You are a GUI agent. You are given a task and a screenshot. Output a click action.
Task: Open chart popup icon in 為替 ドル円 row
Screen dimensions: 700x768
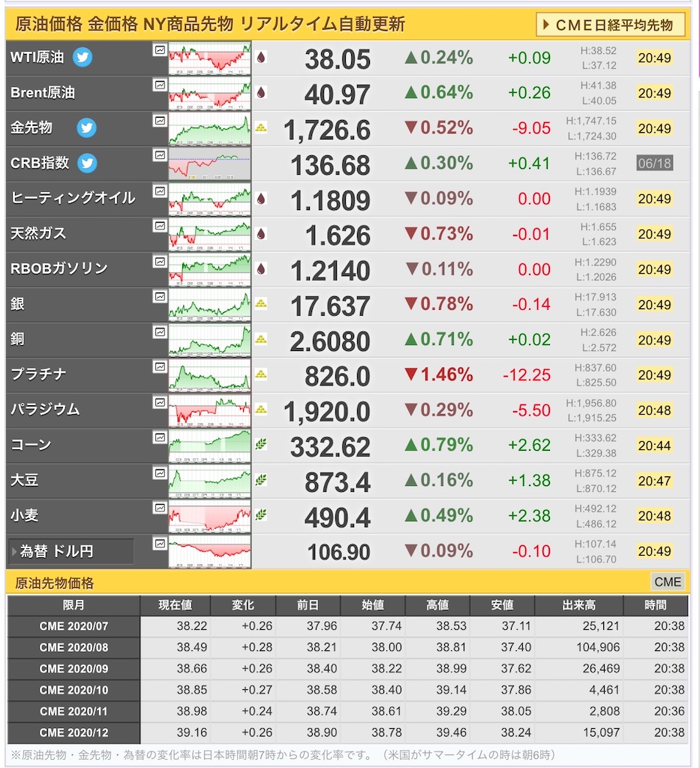160,543
